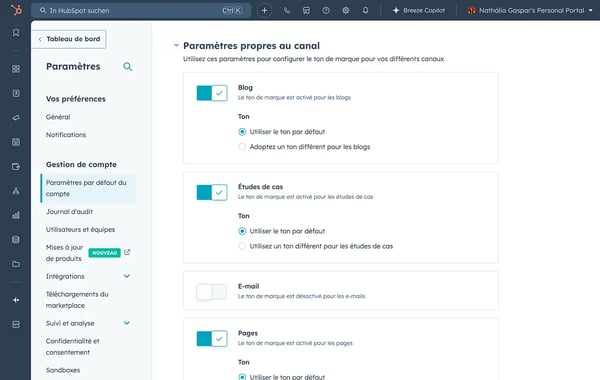Select Paramètres par défaut du compte
The height and width of the screenshot is (380, 600).
pos(88,188)
